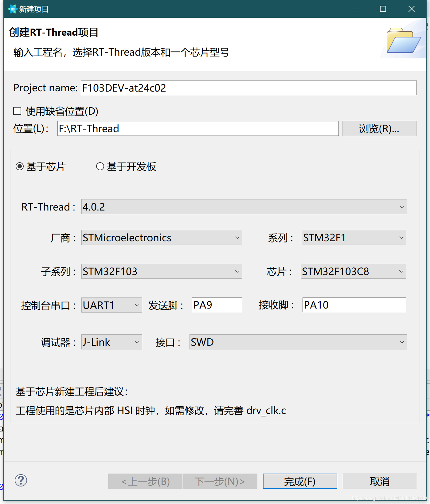Image resolution: width=430 pixels, height=504 pixels.
Task: Open the 控制台串口 UART1 dropdown
Action: pyautogui.click(x=111, y=305)
